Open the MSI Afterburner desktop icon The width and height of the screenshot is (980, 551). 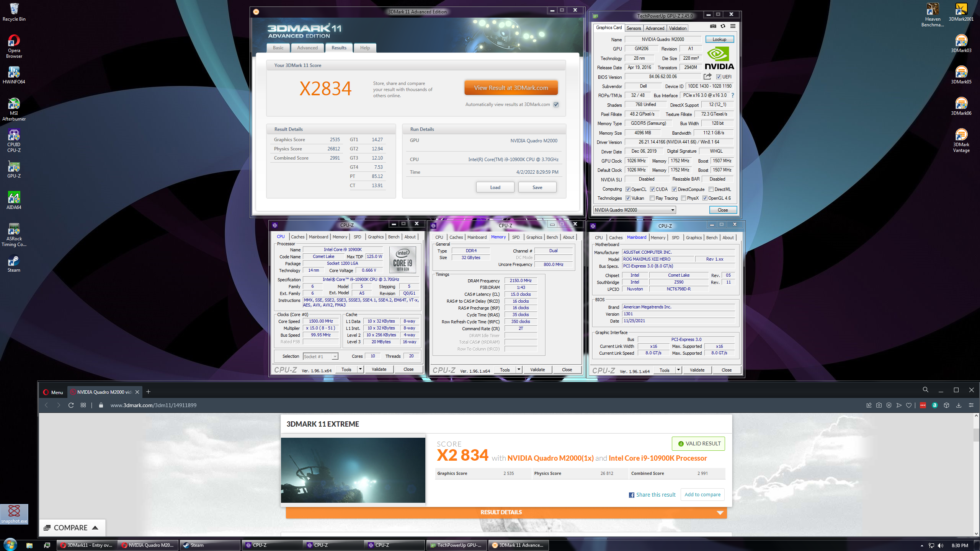[x=14, y=109]
